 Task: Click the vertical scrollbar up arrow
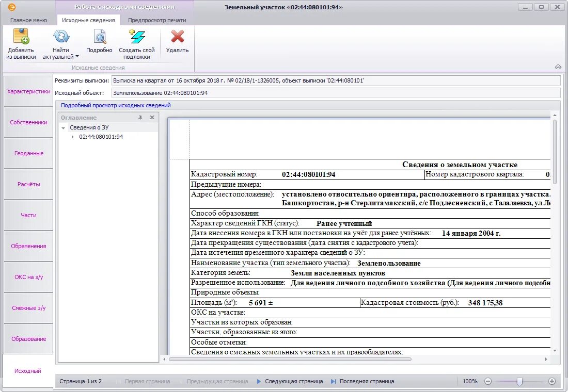(555, 115)
